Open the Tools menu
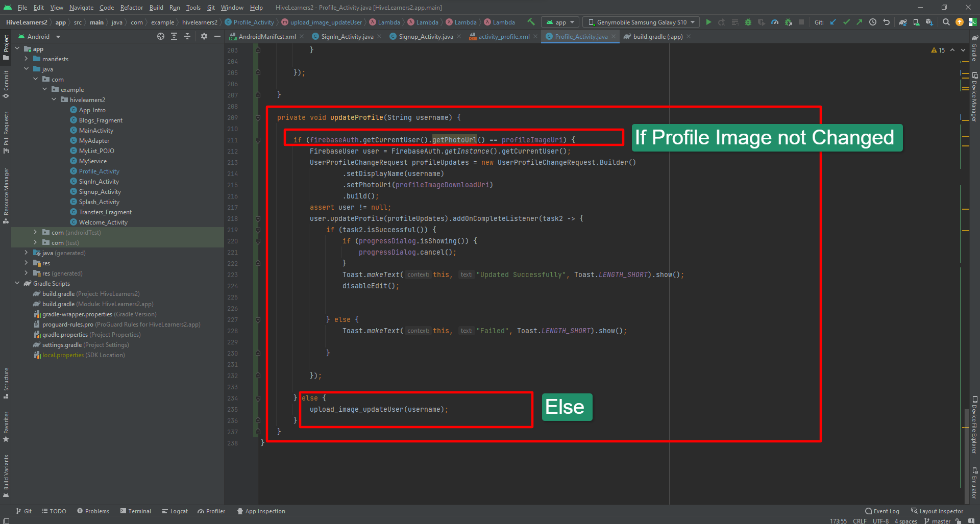980x524 pixels. tap(193, 7)
